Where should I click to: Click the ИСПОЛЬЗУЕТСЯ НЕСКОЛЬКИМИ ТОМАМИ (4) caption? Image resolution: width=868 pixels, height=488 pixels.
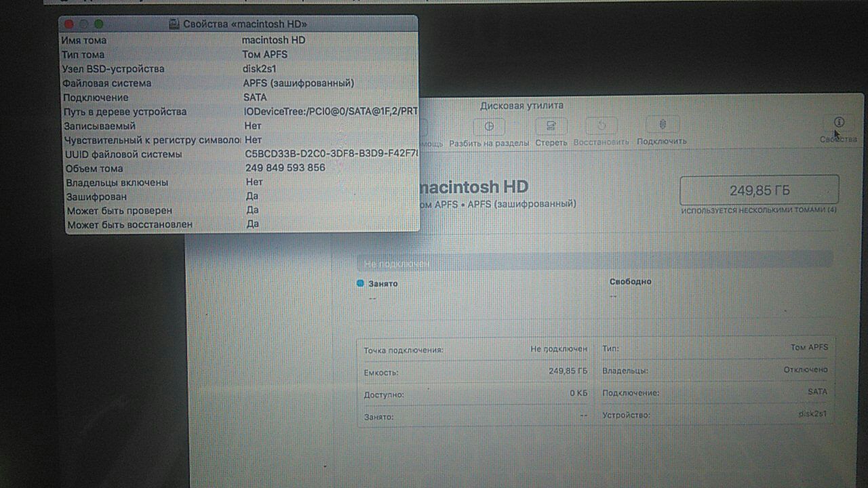759,210
